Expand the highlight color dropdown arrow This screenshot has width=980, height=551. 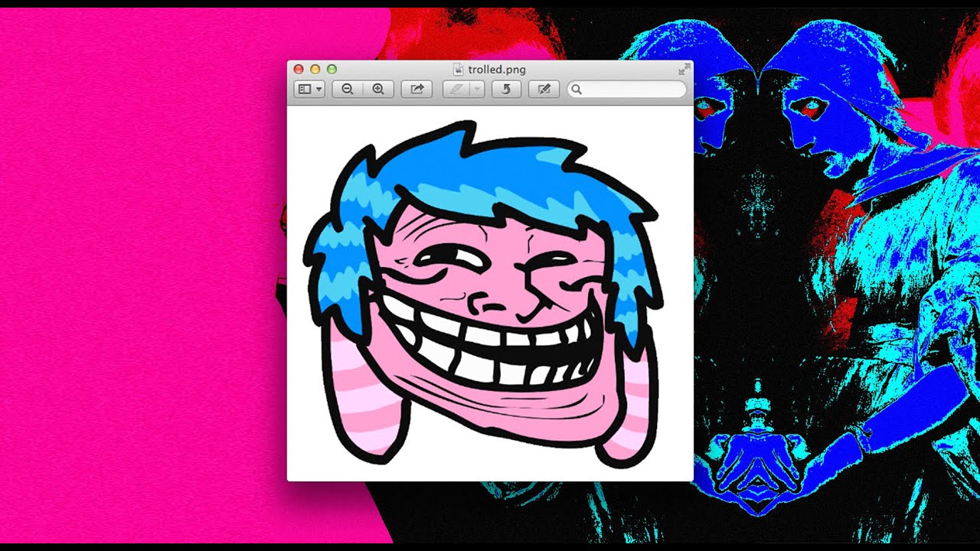(x=476, y=90)
